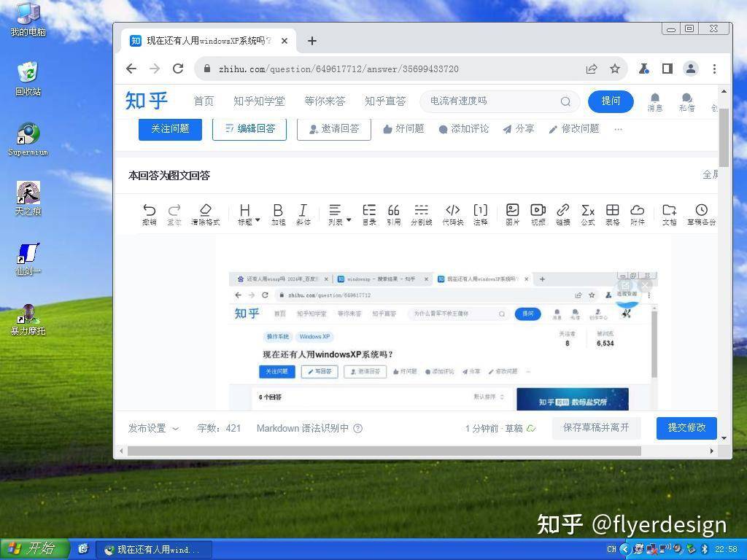Toggle bold (加粗) formatting
Viewport: 747px width, 560px height.
tap(278, 214)
